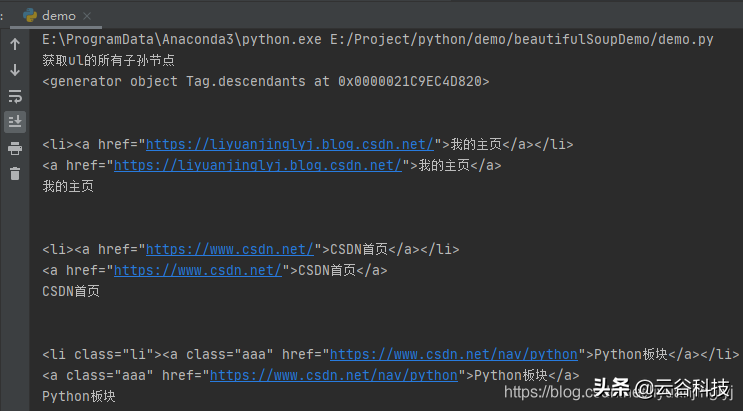
Task: Open liyuanjinglyj.blog.csdn.net link in first li line
Action: 290,144
